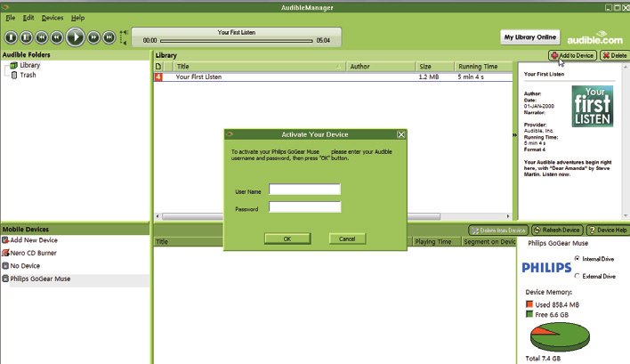Click the bookmark playback button

tap(11, 37)
